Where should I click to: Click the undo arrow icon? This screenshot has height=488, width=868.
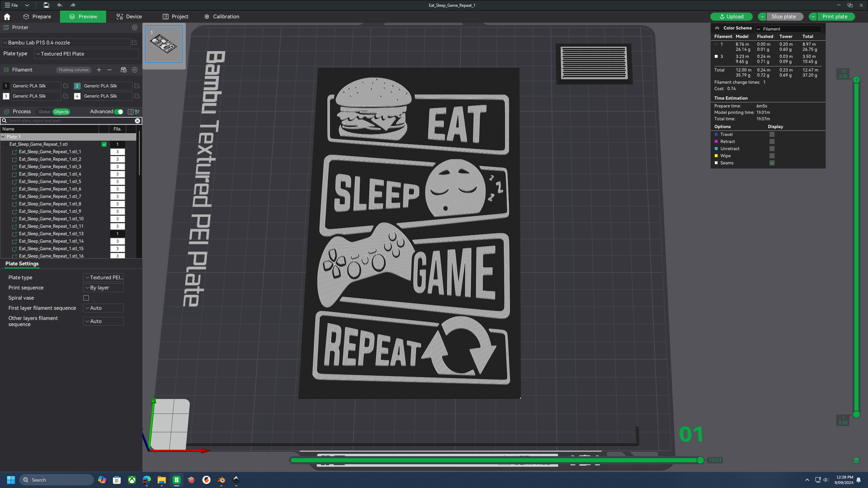pos(60,5)
